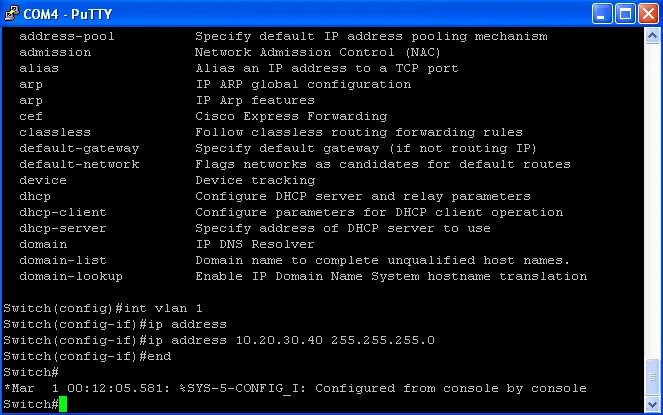This screenshot has height=415, width=663.
Task: Click the 'default-gateway' command entry
Action: [79, 148]
